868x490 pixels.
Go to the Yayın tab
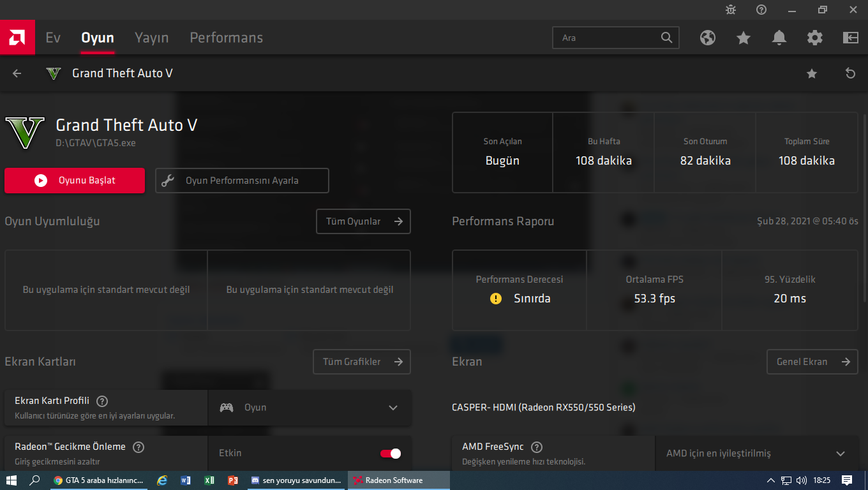pos(152,38)
